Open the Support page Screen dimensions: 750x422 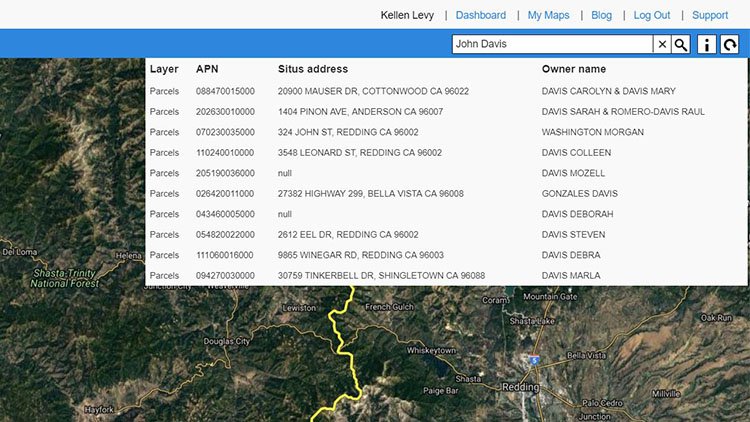[710, 15]
